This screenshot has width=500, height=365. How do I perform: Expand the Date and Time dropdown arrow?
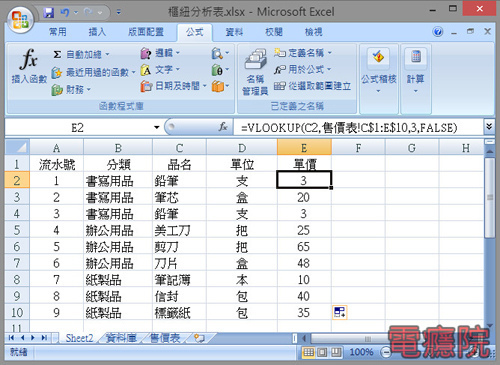click(204, 86)
